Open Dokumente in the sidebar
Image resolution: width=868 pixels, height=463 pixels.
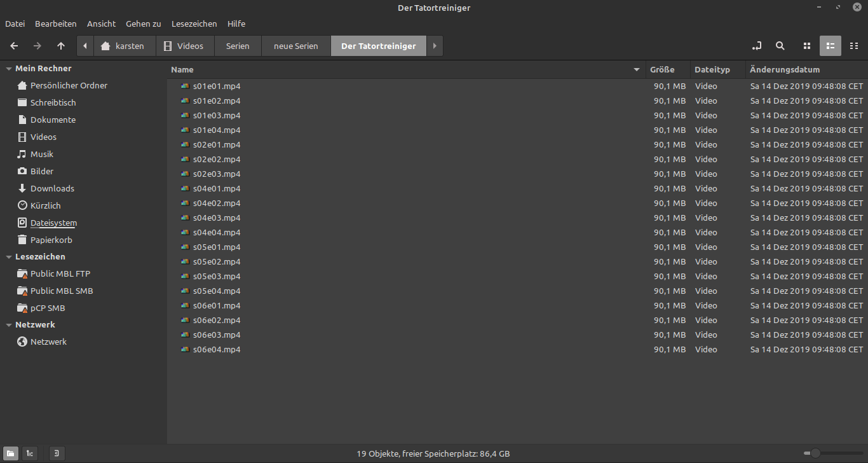[x=53, y=120]
